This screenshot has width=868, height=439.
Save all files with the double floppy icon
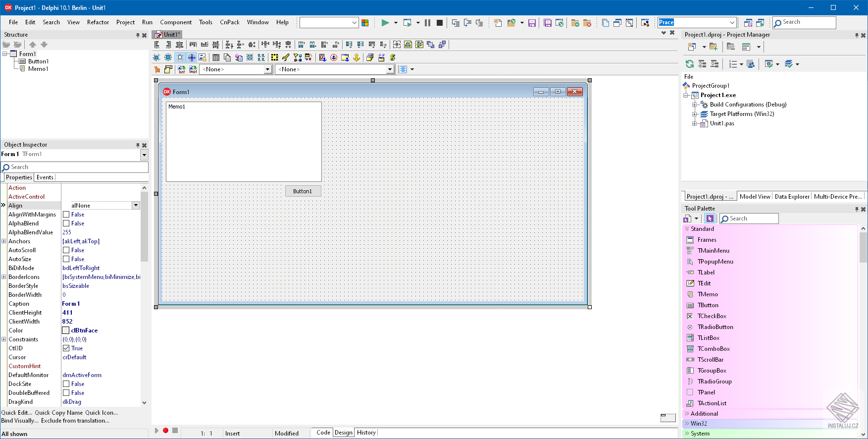coord(548,23)
